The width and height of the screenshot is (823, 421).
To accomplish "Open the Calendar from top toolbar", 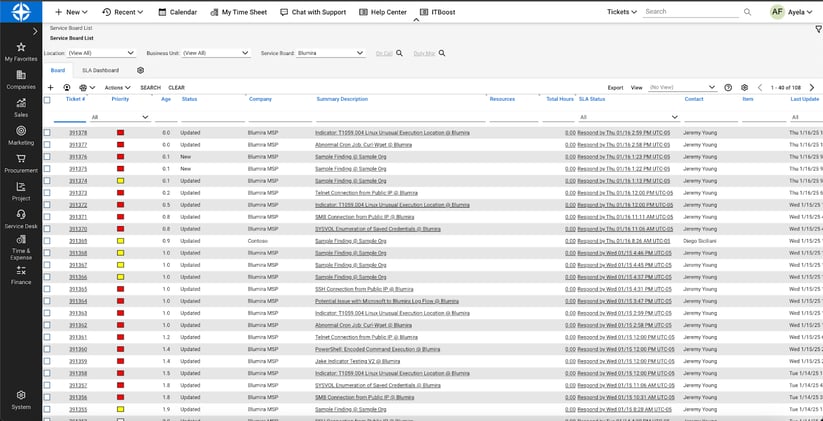I will pos(176,12).
